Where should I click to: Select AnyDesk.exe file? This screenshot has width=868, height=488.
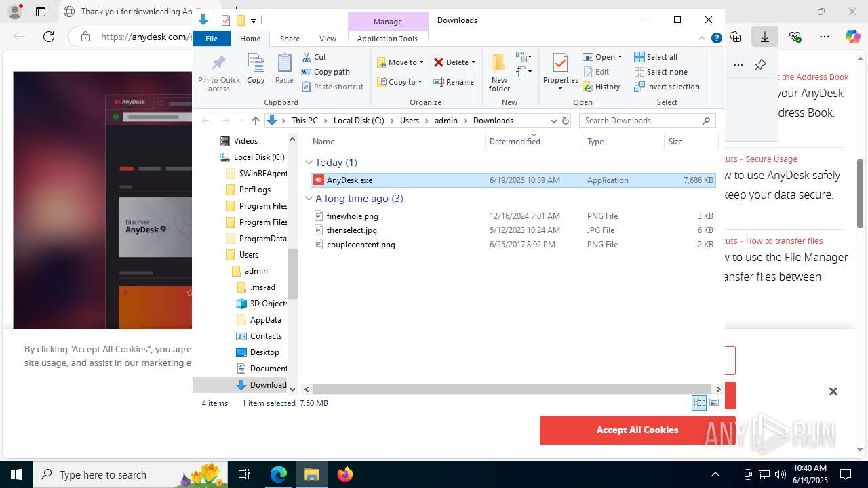513,180
